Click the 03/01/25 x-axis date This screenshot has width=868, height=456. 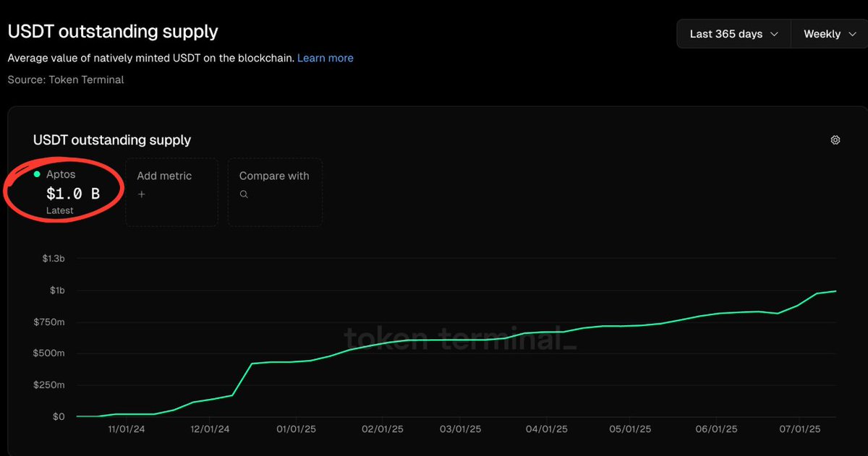pos(461,429)
